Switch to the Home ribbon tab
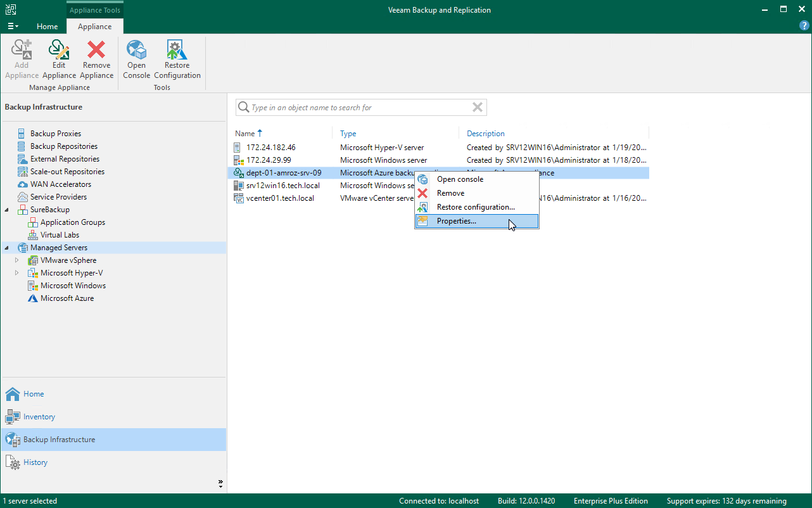Screen dimensions: 812x508 click(48, 27)
